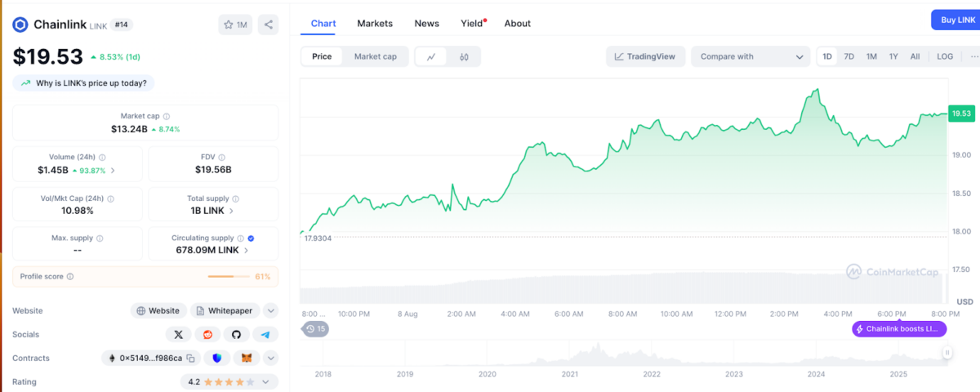Click the 19.53 current price label on chart

pyautogui.click(x=961, y=114)
